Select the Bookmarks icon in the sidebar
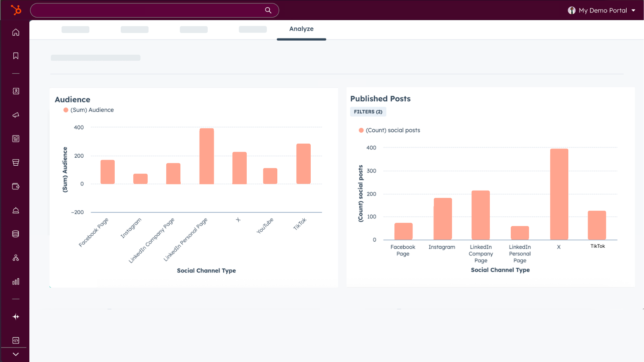Viewport: 644px width, 362px height. coord(15,56)
